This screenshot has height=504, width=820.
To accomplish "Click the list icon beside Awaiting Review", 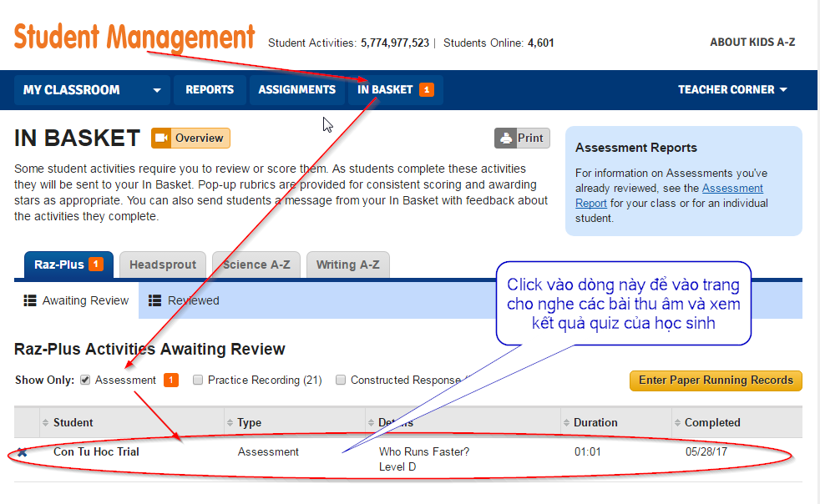I will pos(30,300).
